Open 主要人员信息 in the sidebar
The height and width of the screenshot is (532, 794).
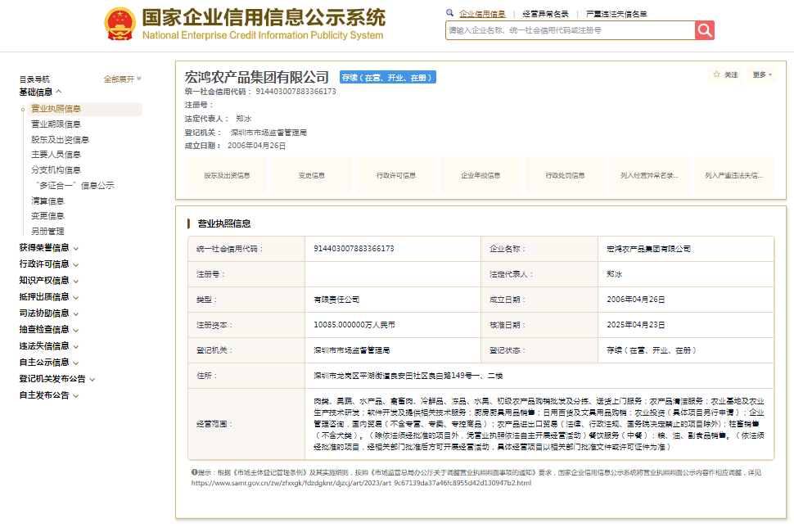click(x=56, y=155)
